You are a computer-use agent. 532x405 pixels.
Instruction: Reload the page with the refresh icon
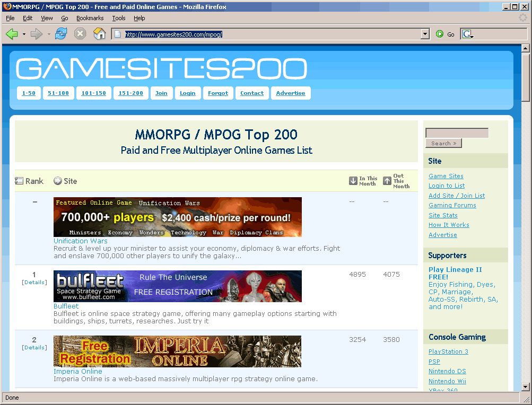tap(61, 34)
